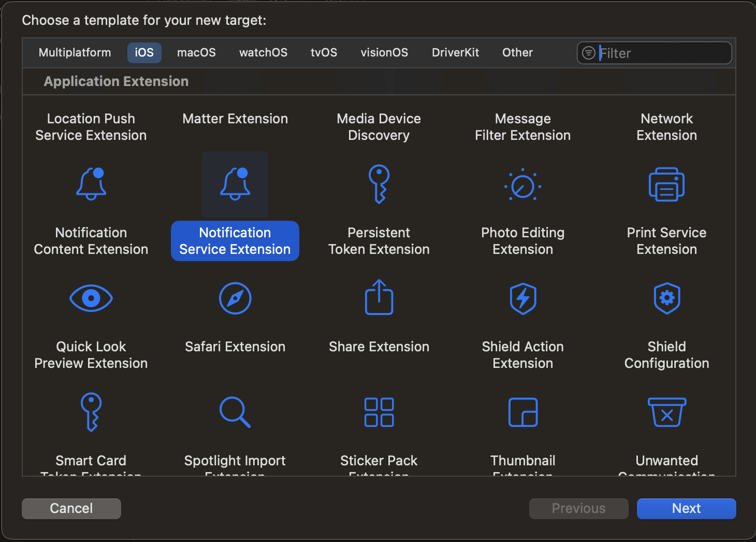Switch to the macOS platform tab
This screenshot has height=542, width=756.
pyautogui.click(x=196, y=53)
